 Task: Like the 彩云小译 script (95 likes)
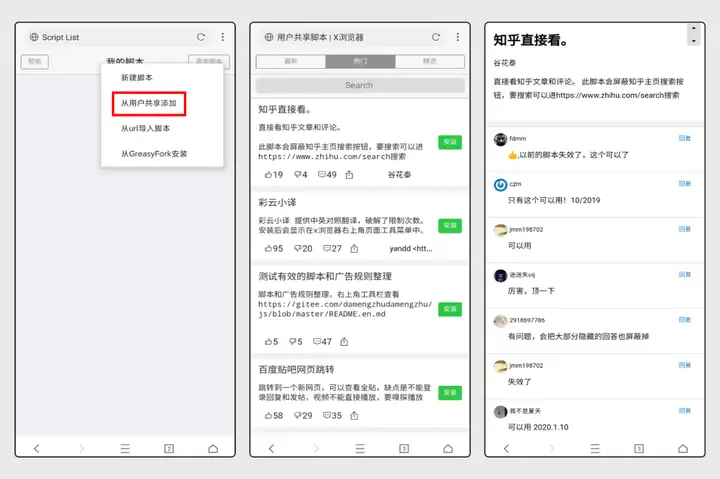pyautogui.click(x=274, y=248)
